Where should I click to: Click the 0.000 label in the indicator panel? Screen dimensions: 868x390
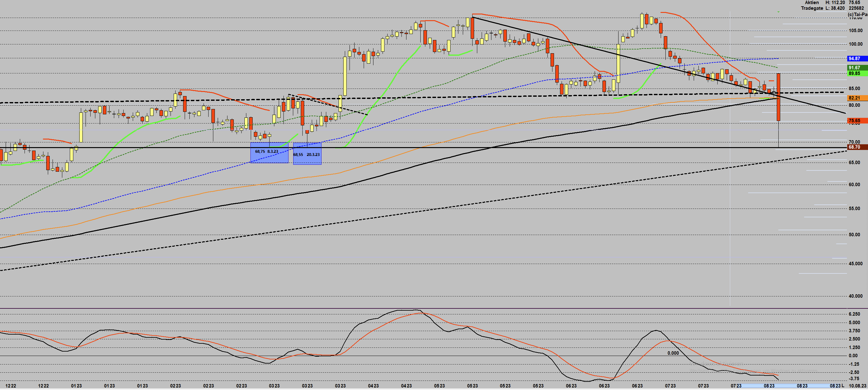coord(673,353)
